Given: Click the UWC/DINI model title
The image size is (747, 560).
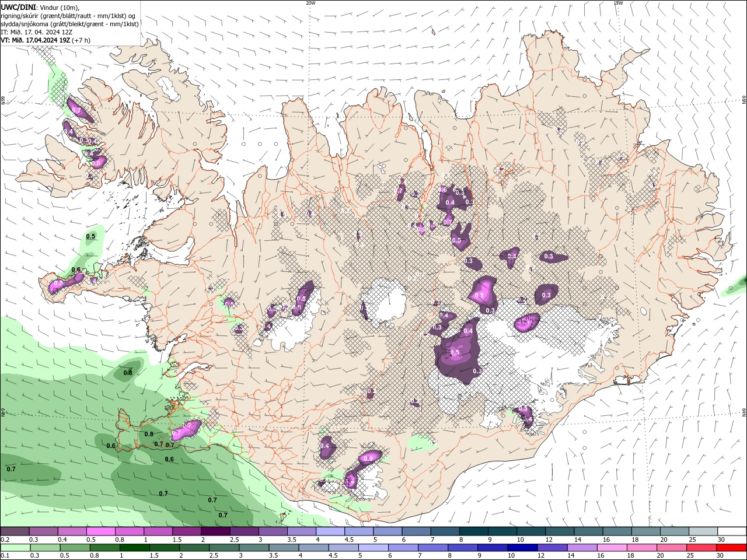Looking at the screenshot, I should [x=19, y=7].
